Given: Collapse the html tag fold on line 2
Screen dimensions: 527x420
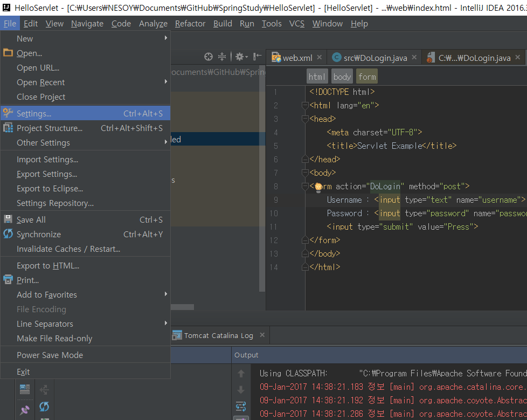Looking at the screenshot, I should (x=305, y=106).
